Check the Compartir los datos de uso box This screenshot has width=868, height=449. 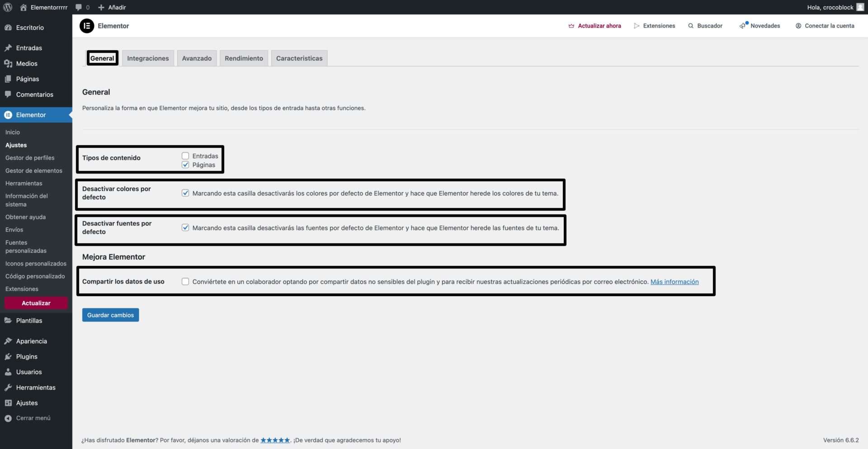185,282
